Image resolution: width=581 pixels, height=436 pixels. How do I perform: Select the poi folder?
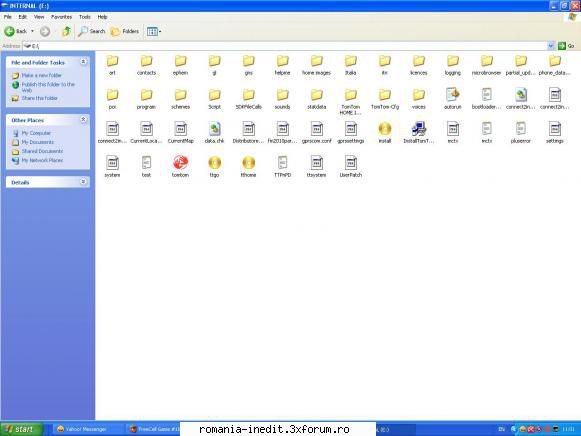(112, 99)
